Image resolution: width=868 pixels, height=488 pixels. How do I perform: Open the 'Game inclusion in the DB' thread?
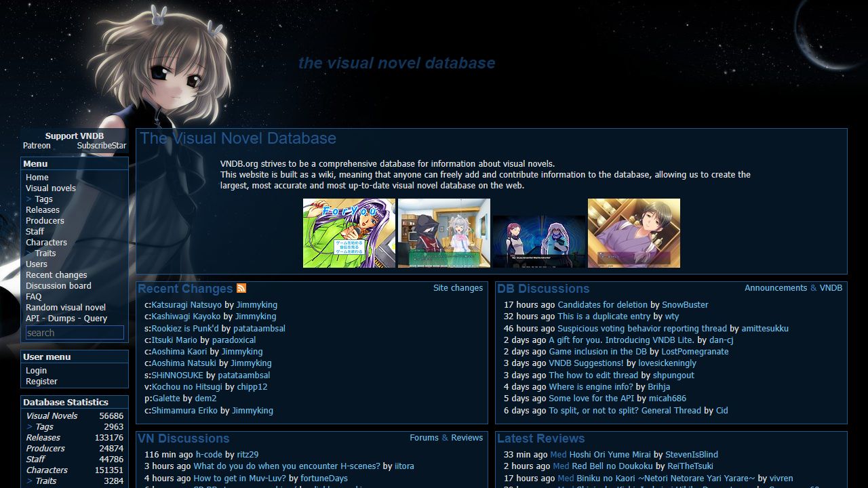[597, 352]
